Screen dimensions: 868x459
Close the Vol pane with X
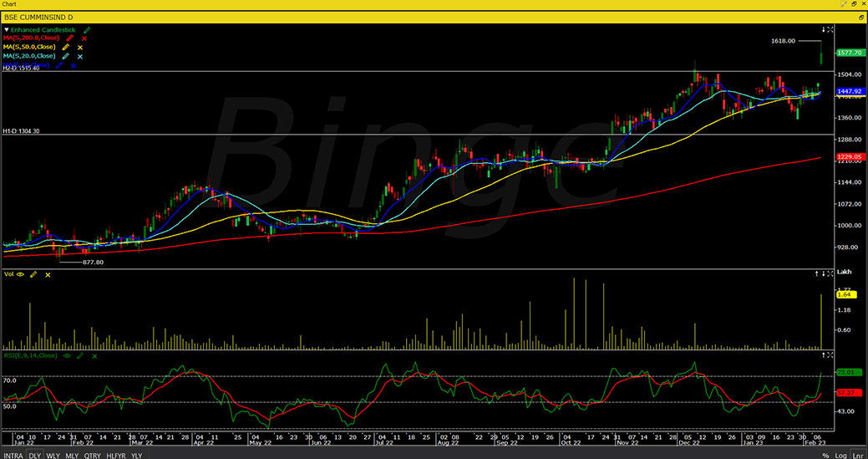[x=830, y=273]
